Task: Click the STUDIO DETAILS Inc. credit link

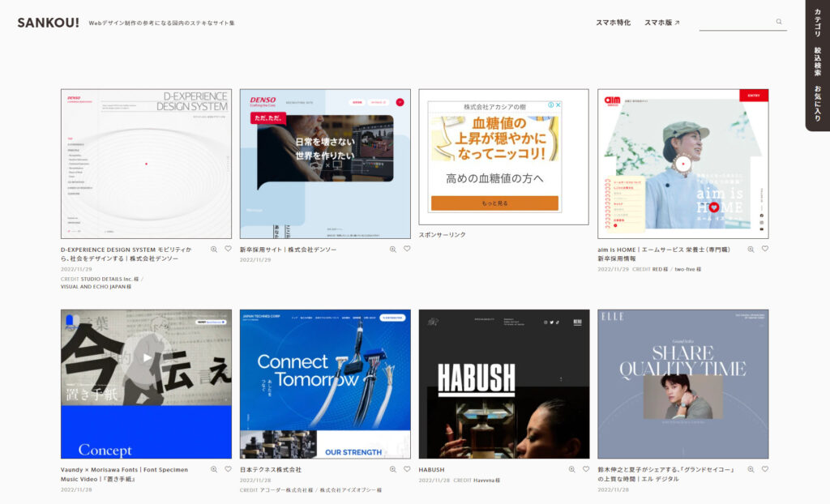Action: pos(109,279)
